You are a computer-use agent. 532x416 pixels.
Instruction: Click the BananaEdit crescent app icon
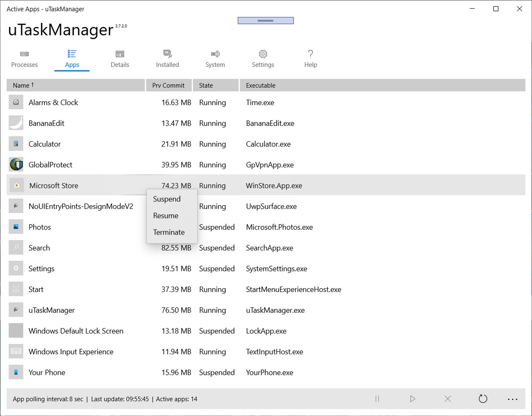[x=16, y=123]
